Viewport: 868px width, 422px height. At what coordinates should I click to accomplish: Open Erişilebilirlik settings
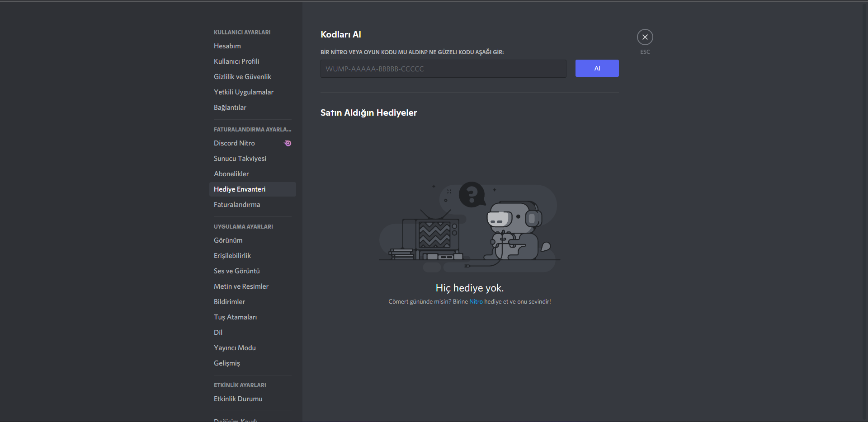(252, 256)
